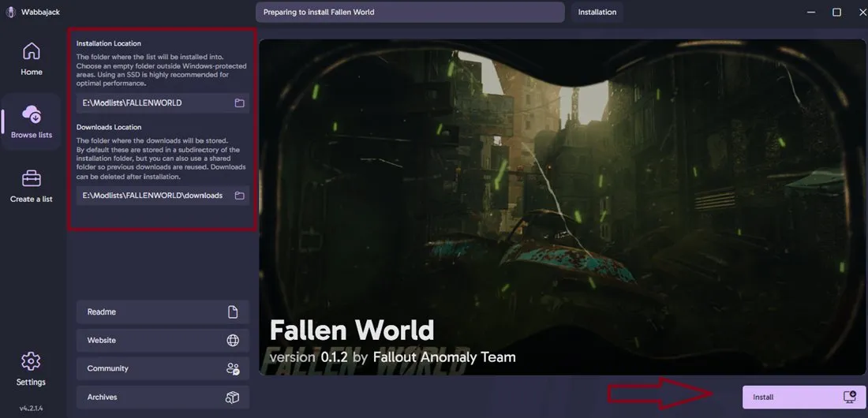Open Create a list section
The height and width of the screenshot is (418, 868).
[x=31, y=187]
